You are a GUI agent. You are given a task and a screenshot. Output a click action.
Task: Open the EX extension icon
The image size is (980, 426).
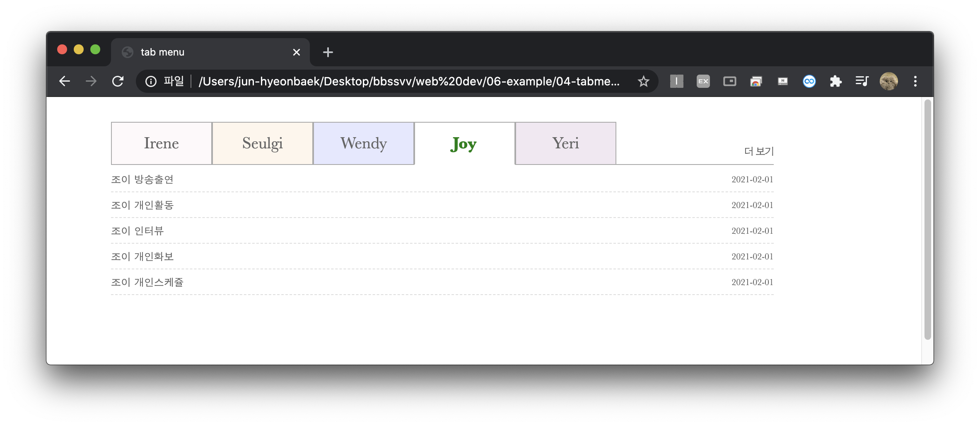click(703, 81)
